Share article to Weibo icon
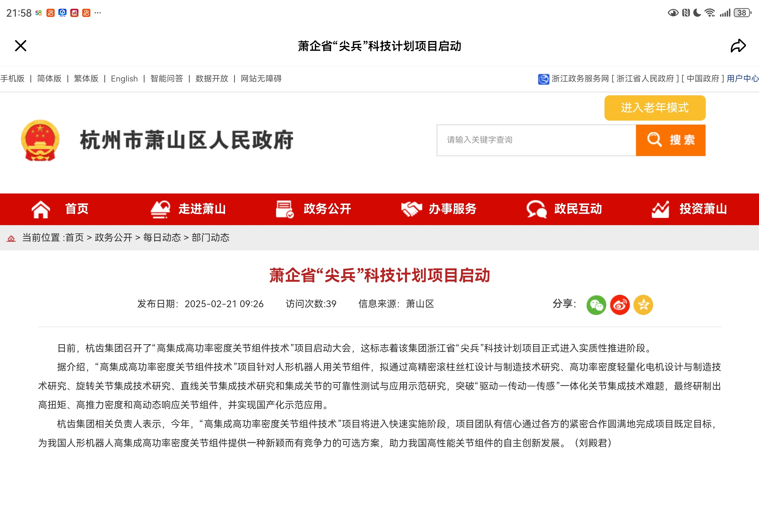 [x=620, y=305]
